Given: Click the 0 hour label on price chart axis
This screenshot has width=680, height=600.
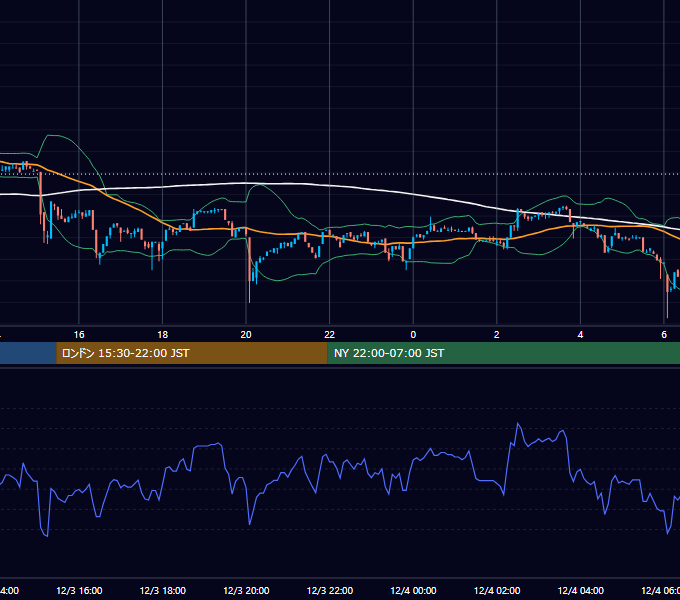Looking at the screenshot, I should (413, 335).
